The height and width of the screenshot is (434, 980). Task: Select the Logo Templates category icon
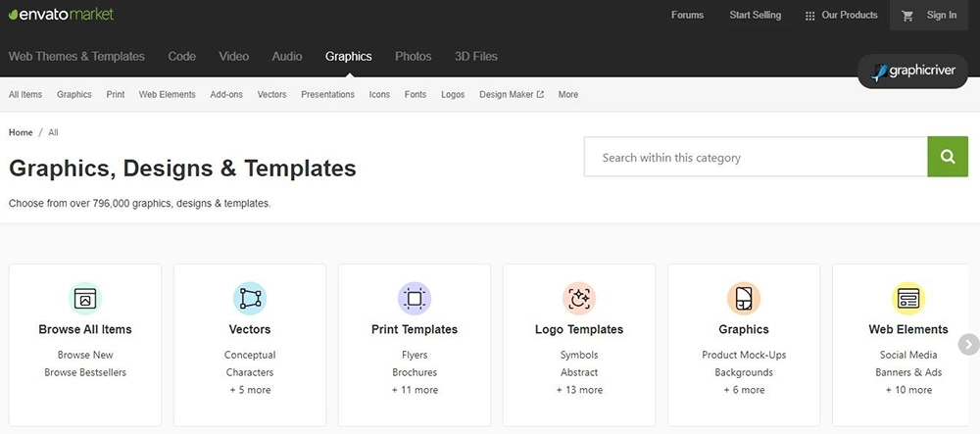579,299
